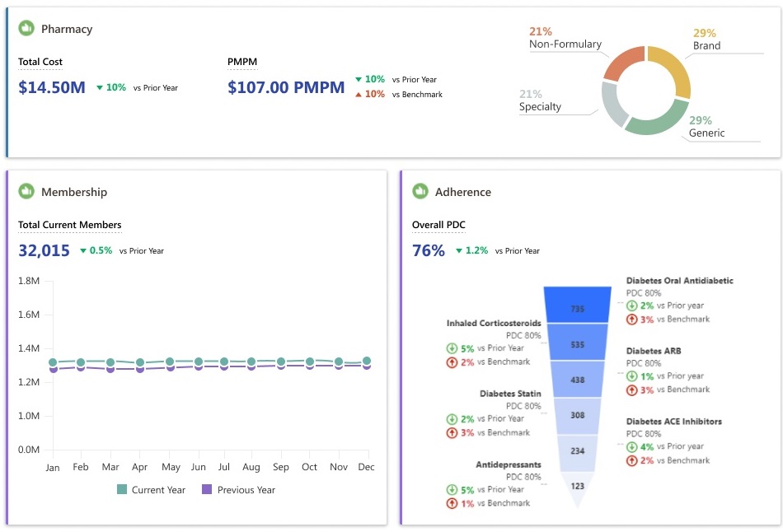Click the Membership thumbs-up status icon
Viewport: 783px width, 532px height.
[26, 191]
